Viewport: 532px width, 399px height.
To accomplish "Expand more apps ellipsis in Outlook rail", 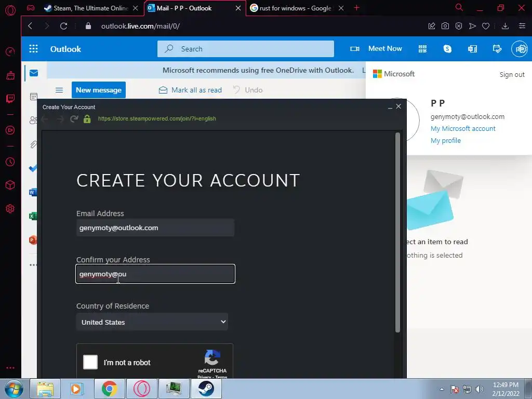I will click(x=33, y=264).
